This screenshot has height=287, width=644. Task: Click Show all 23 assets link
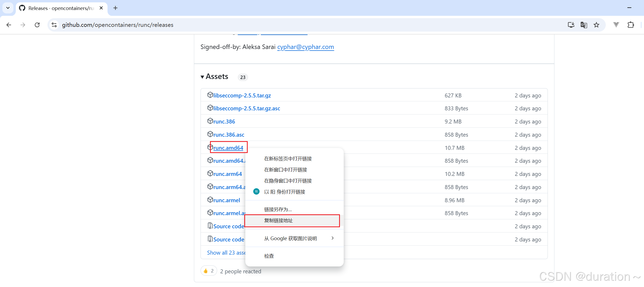tap(226, 253)
